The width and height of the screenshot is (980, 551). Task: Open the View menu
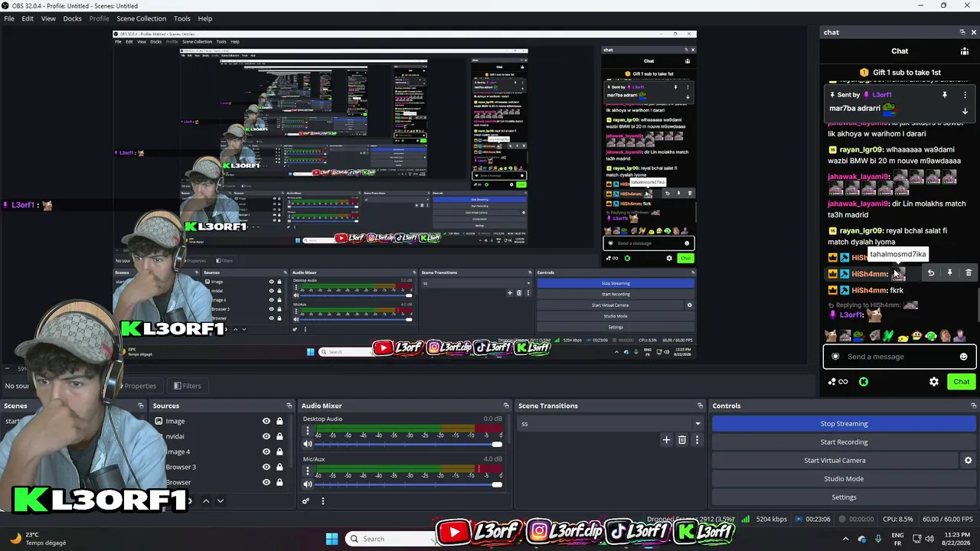pos(48,18)
